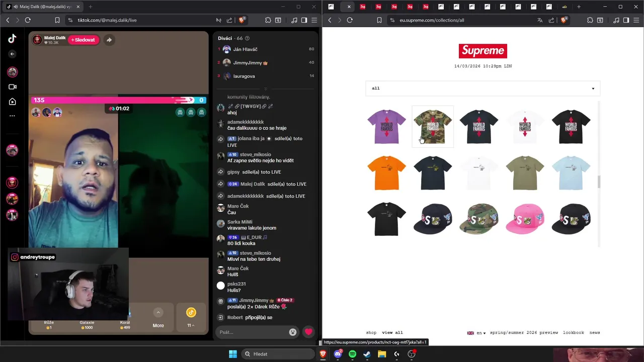
Task: Share the Supreme page from the address bar
Action: click(551, 20)
